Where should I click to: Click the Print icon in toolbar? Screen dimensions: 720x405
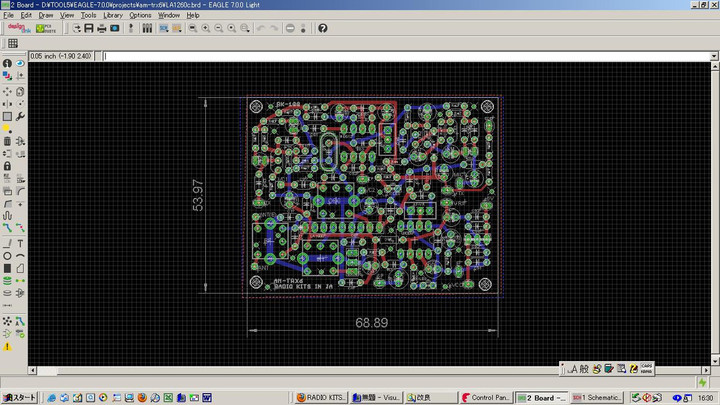click(102, 28)
